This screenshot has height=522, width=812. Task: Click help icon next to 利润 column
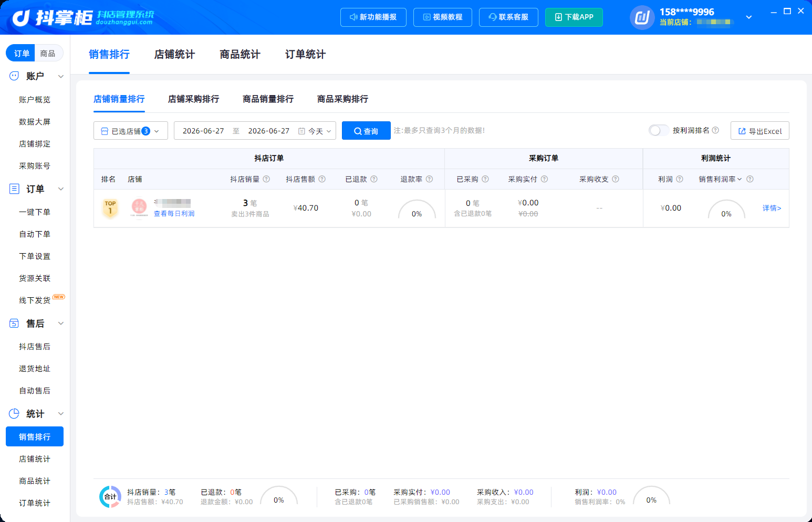click(x=680, y=179)
